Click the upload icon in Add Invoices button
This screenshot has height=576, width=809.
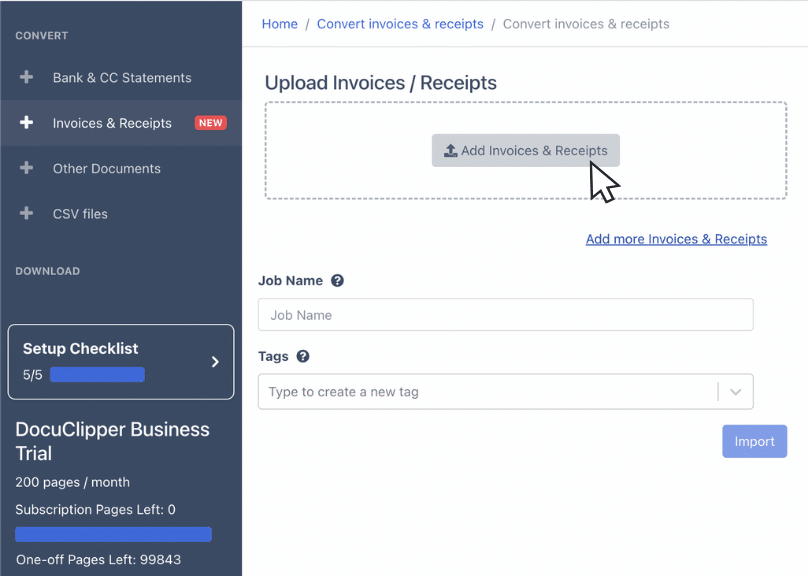450,151
